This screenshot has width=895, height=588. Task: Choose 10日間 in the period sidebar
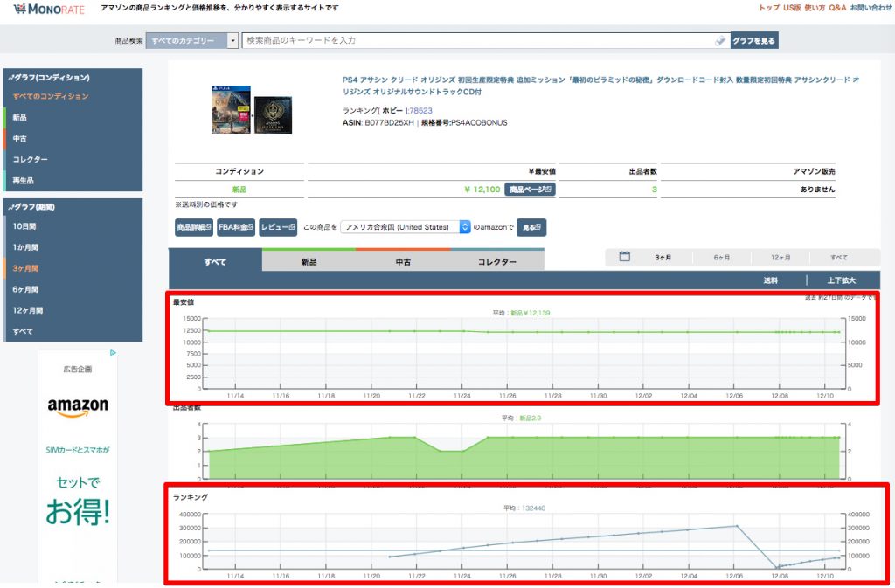click(x=24, y=226)
